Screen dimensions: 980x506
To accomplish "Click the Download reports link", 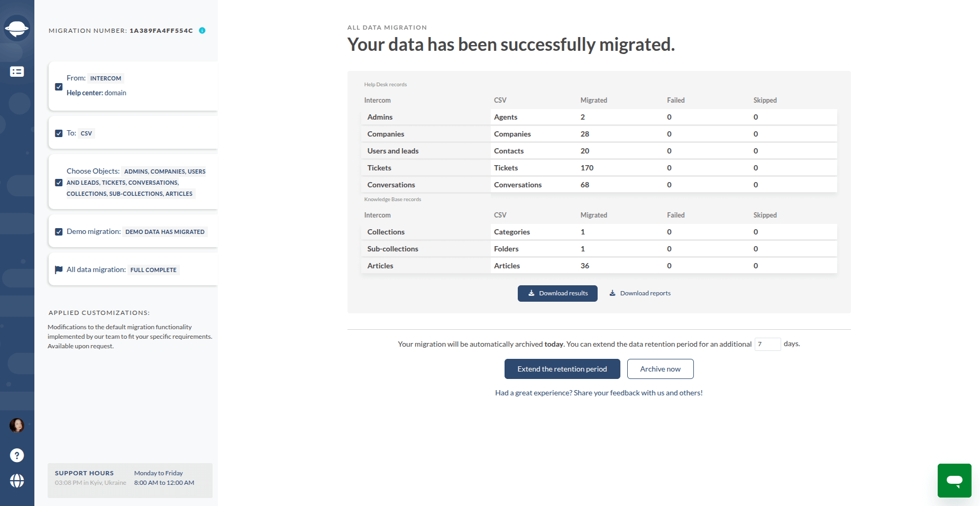I will (645, 293).
